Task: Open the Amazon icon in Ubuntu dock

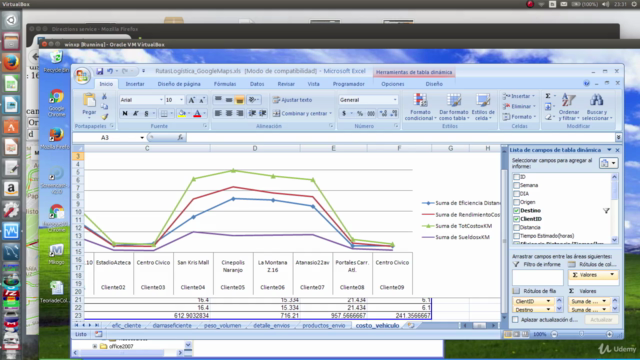Action: 11,189
